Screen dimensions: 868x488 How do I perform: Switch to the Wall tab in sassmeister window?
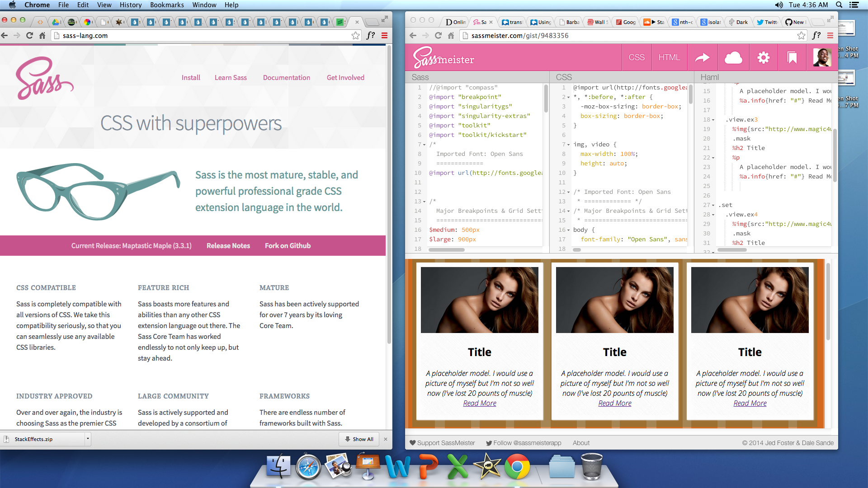[x=598, y=22]
